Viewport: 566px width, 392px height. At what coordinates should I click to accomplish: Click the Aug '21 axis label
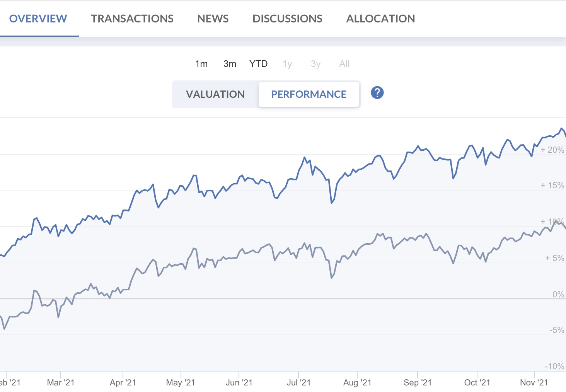[x=357, y=383]
